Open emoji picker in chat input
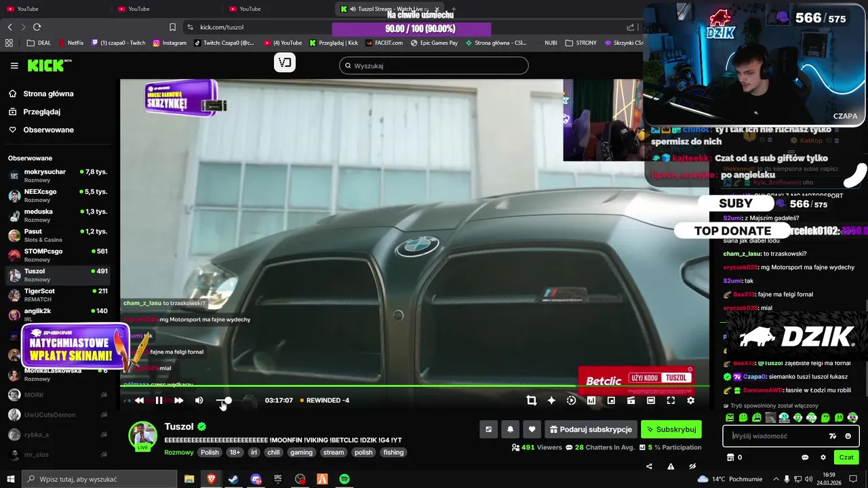868x488 pixels. point(848,436)
